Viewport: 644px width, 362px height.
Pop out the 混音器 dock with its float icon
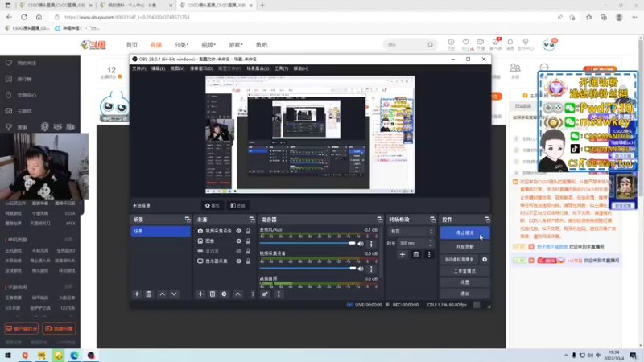[x=379, y=220]
